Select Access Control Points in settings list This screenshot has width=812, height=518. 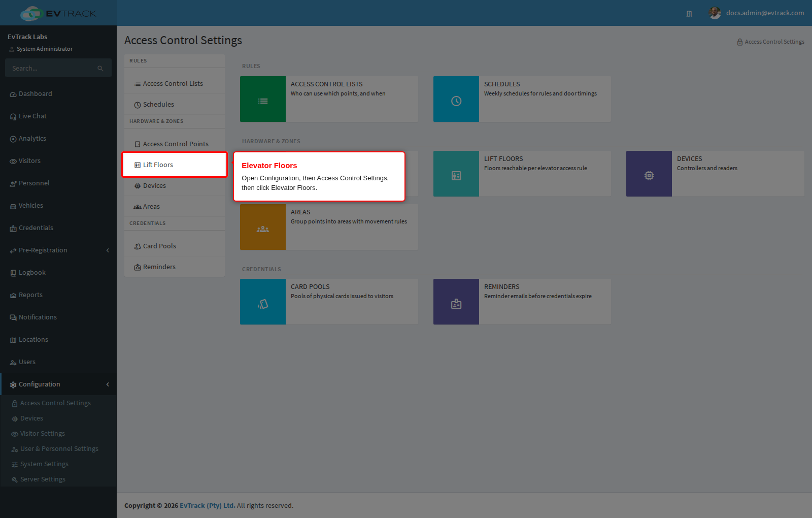[175, 144]
